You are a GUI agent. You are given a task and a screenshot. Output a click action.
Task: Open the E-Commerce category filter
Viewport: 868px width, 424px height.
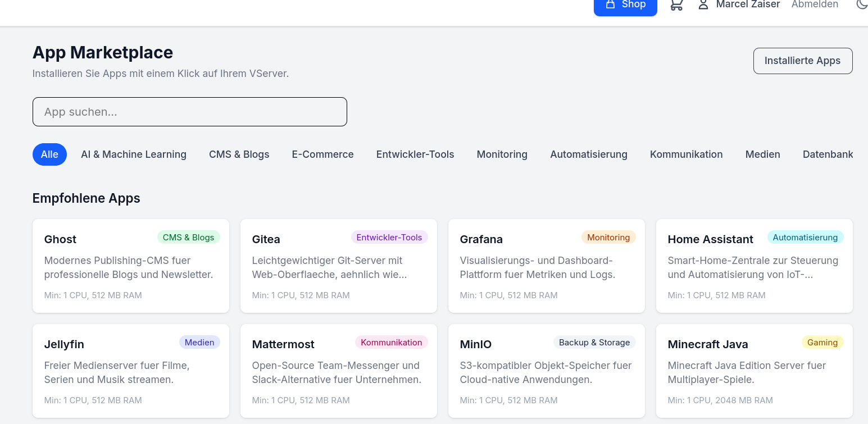pyautogui.click(x=322, y=154)
